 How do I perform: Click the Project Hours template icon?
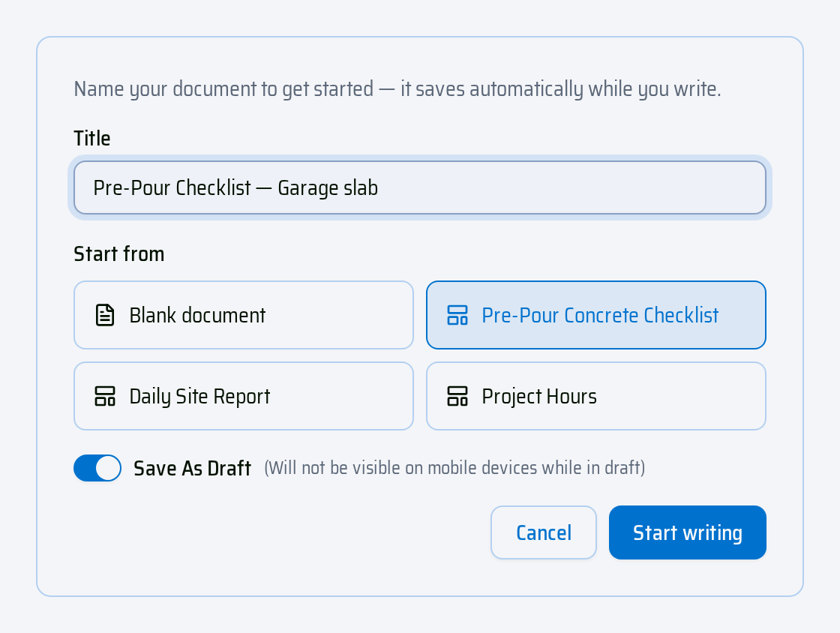click(457, 396)
